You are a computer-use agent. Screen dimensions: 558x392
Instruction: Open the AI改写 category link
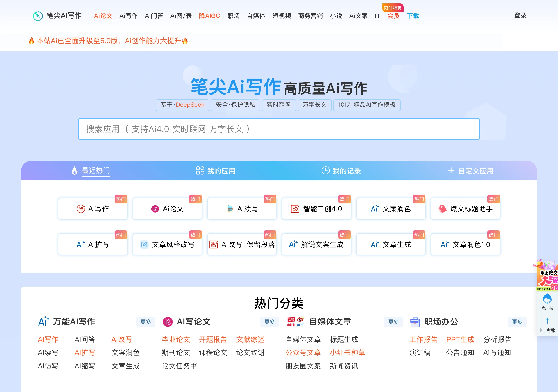point(121,339)
